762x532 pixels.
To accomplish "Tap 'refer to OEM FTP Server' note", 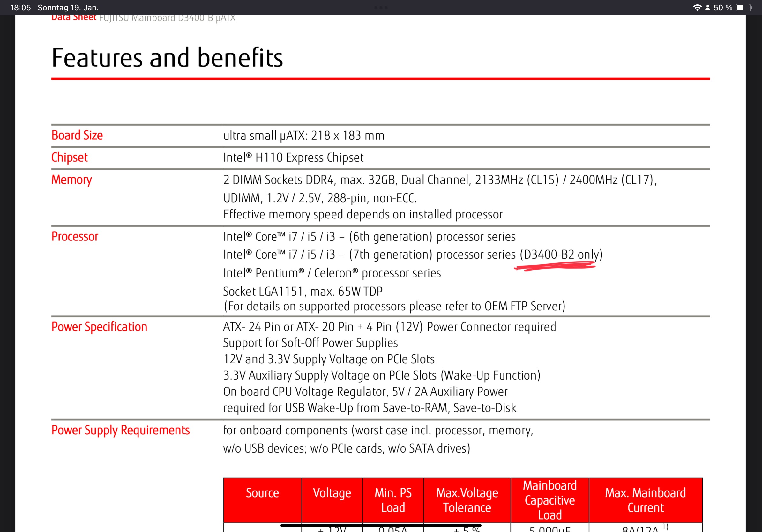I will tap(394, 306).
